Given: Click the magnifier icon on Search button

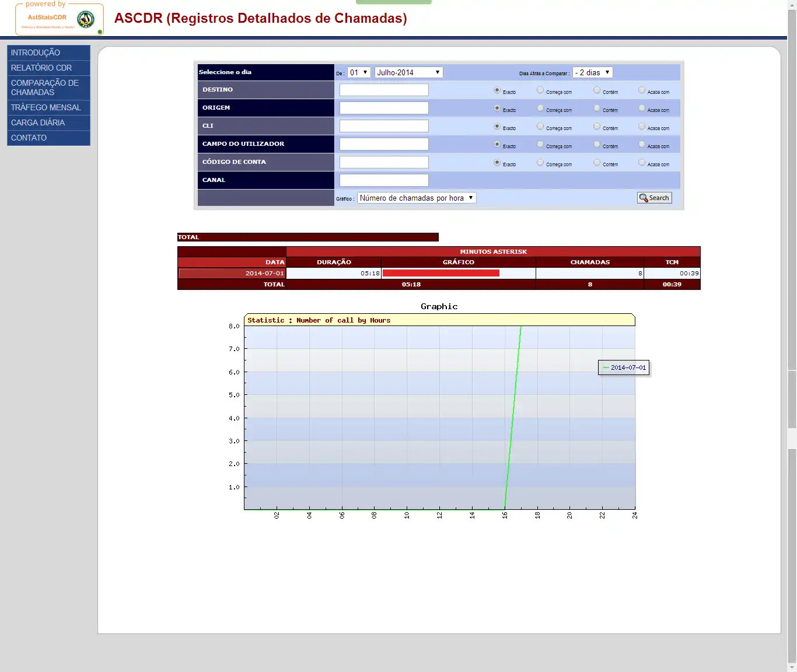Looking at the screenshot, I should click(644, 198).
